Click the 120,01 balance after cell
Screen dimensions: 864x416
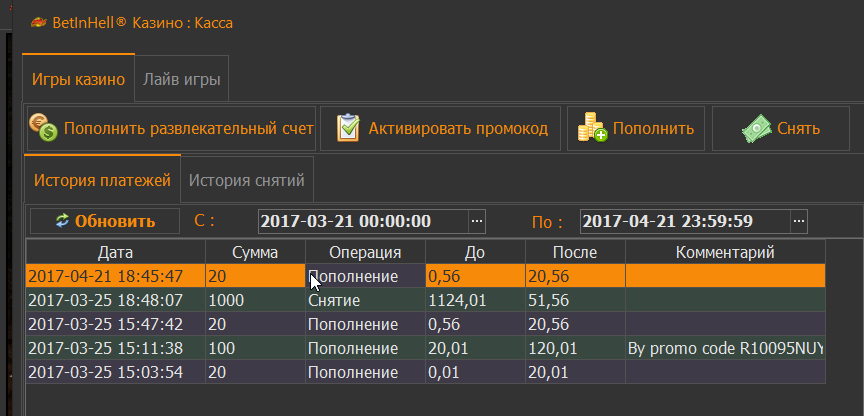(575, 348)
